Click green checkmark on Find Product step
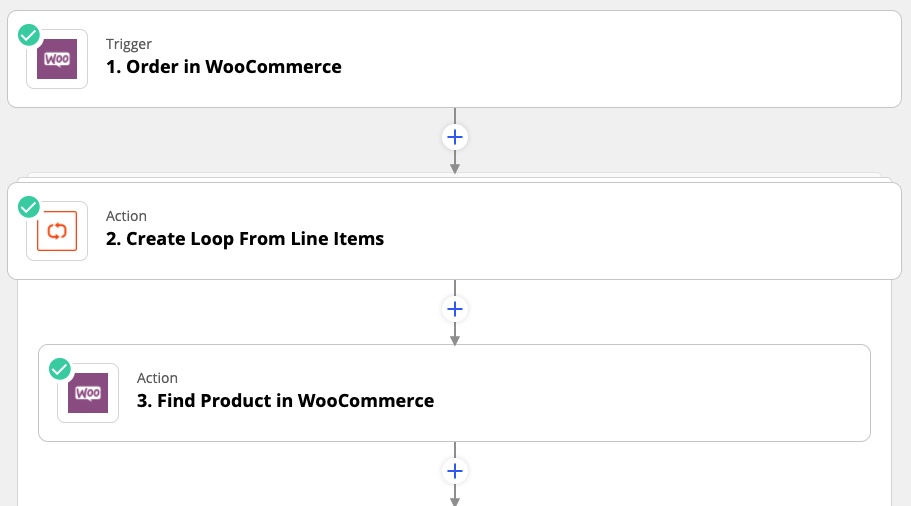Screen dimensions: 911x506 point(60,369)
